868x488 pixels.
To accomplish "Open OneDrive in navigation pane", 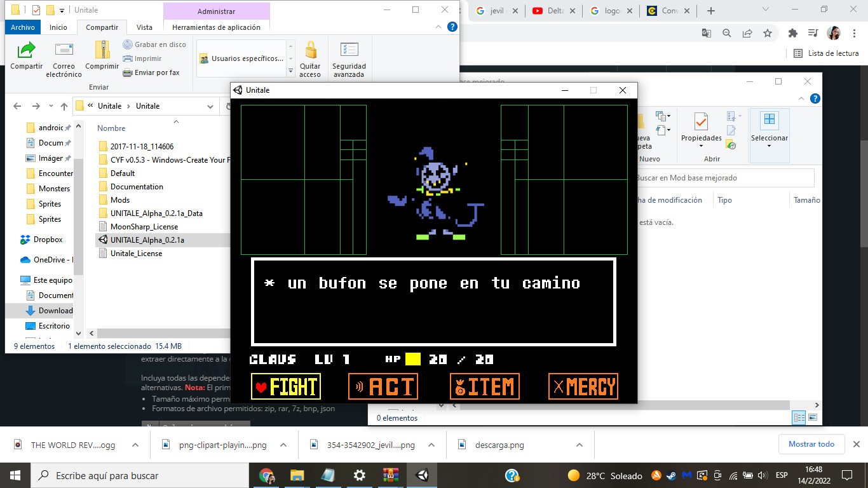I will (x=47, y=259).
